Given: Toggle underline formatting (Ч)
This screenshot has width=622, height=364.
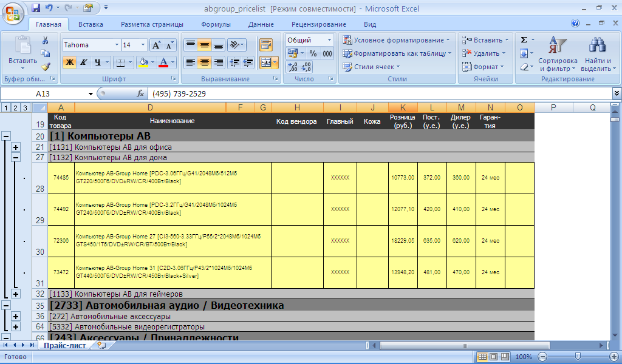Looking at the screenshot, I should (x=98, y=62).
